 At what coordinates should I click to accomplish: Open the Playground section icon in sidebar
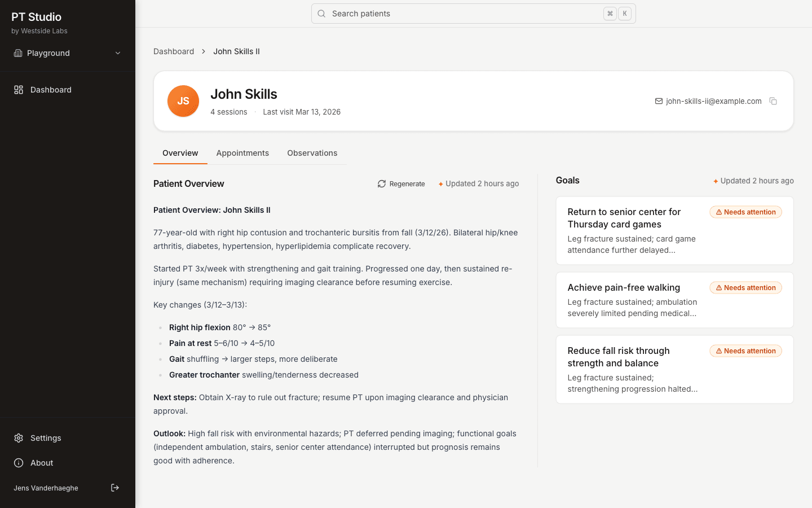tap(17, 52)
